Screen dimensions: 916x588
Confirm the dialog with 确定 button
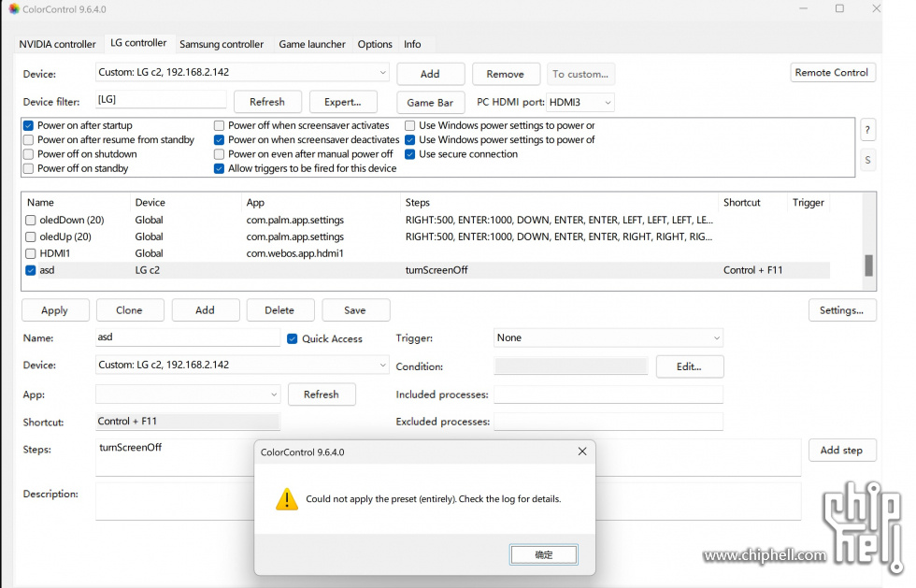pos(544,554)
